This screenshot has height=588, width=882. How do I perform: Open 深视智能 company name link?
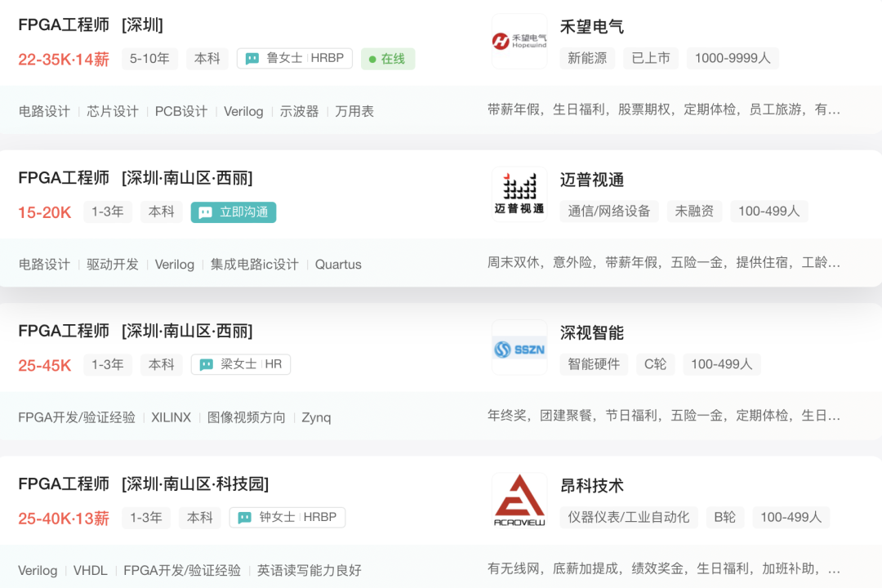click(x=592, y=332)
